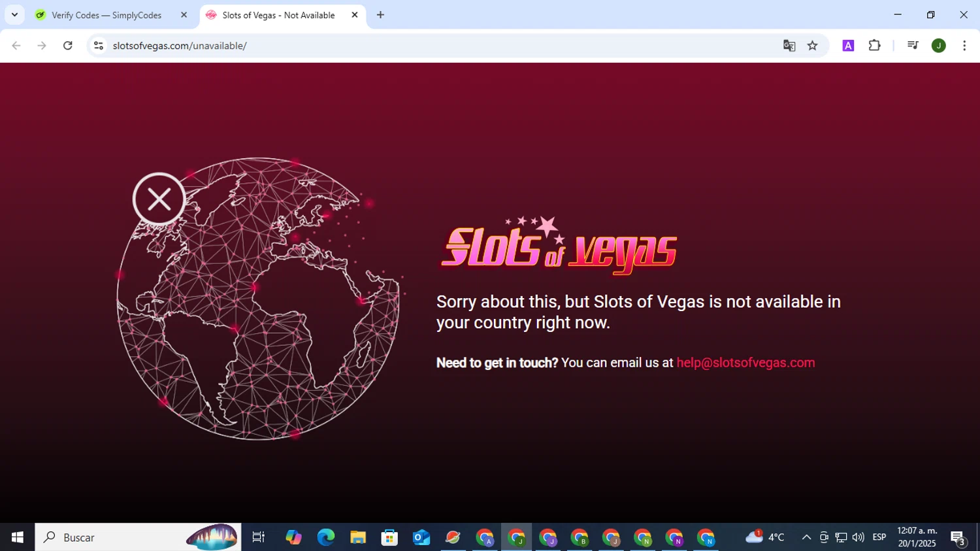Viewport: 980px width, 551px height.
Task: Change input language ESP
Action: point(879,537)
